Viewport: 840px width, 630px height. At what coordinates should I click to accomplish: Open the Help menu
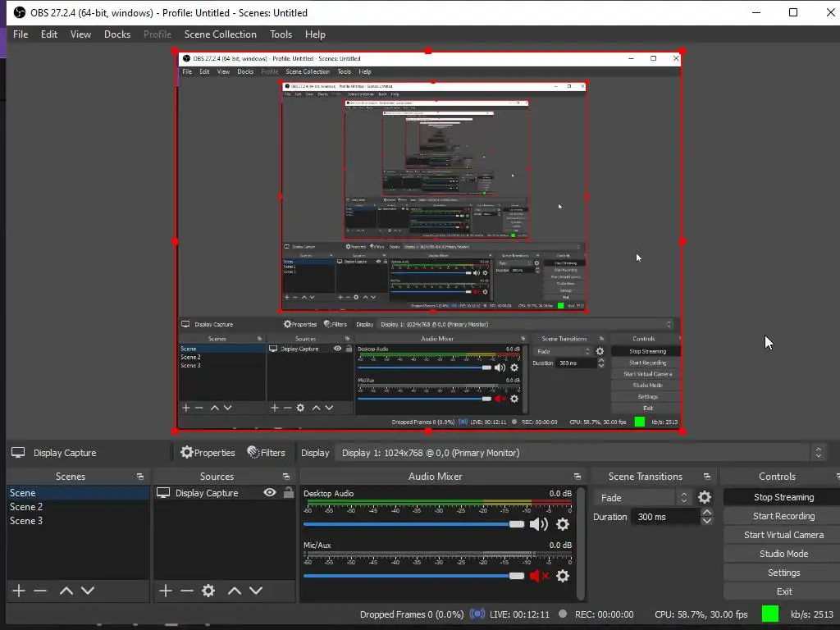click(315, 34)
